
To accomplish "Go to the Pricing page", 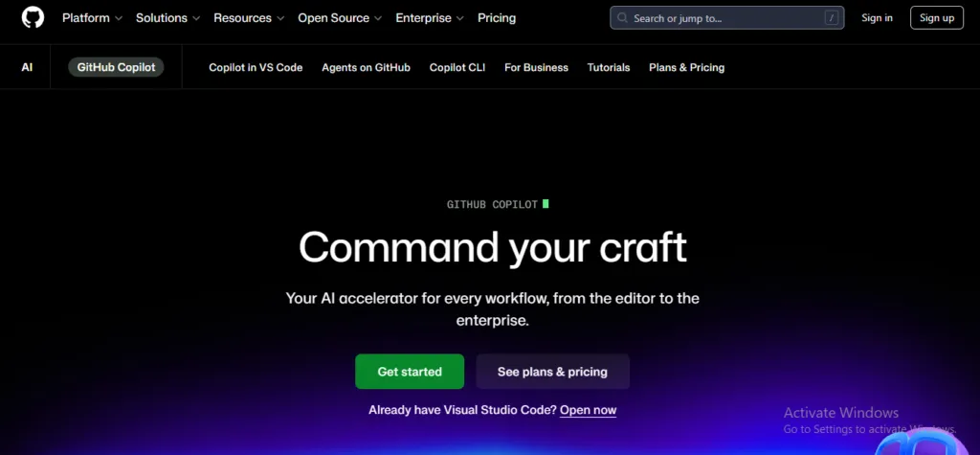I will [x=497, y=18].
